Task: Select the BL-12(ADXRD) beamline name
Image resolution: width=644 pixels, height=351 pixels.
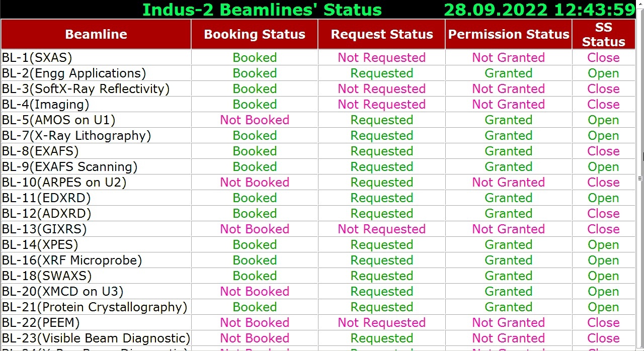Action: click(46, 213)
